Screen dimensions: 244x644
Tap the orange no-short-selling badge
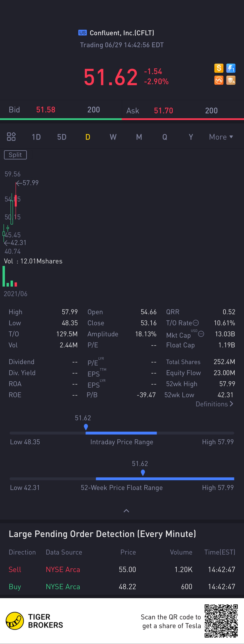(219, 80)
